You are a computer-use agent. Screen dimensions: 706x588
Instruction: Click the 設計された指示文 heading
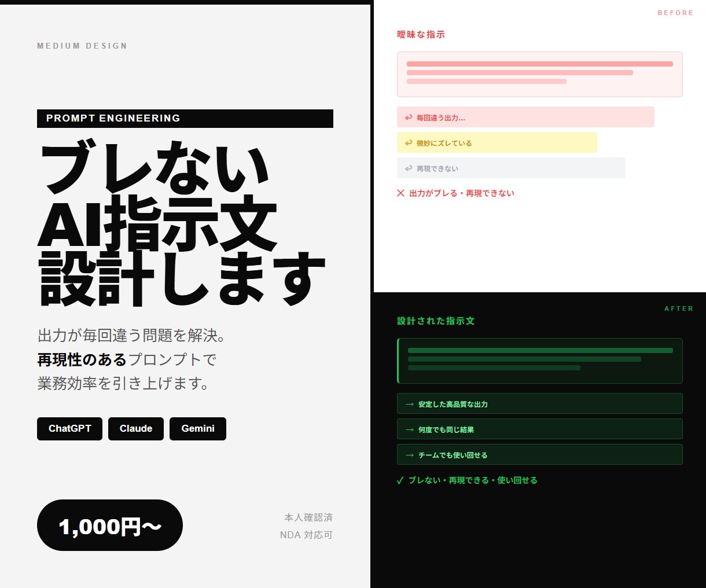coord(436,321)
